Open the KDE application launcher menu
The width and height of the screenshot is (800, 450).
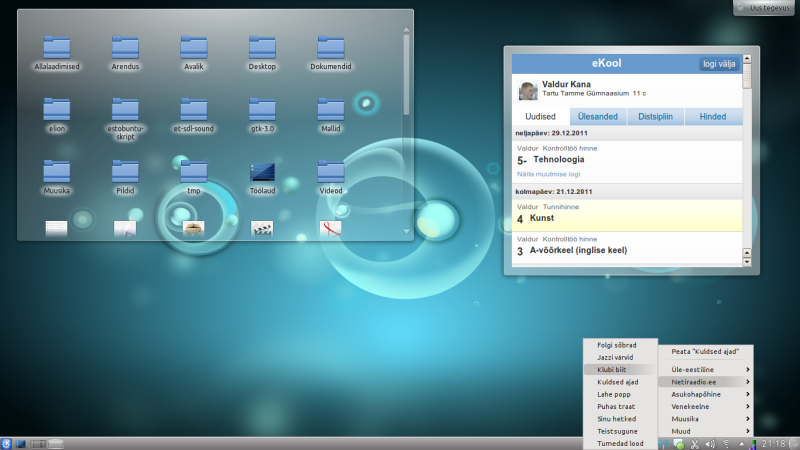point(6,444)
